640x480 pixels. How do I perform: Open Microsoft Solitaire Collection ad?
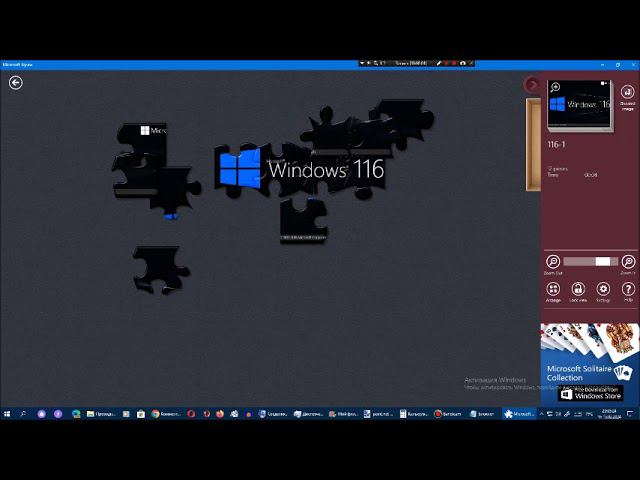590,364
